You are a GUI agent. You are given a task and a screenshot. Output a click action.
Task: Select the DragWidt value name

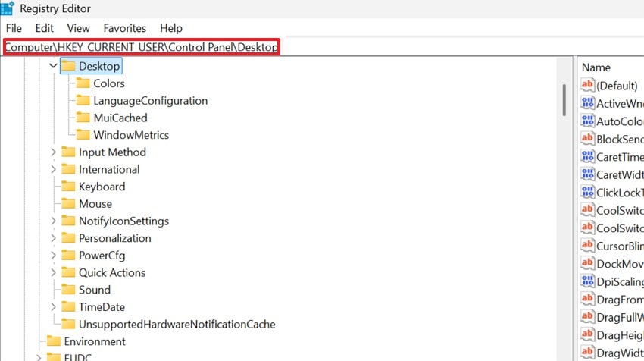(621, 353)
